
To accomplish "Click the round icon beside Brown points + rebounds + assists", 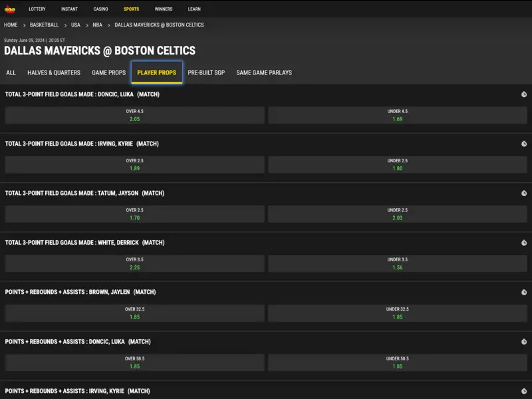I will coord(524,292).
